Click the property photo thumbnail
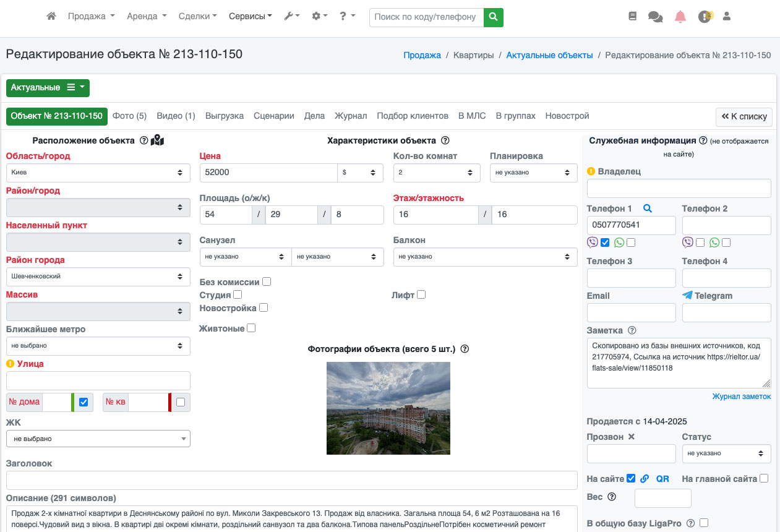Screen dimensions: 780x532 coord(388,408)
